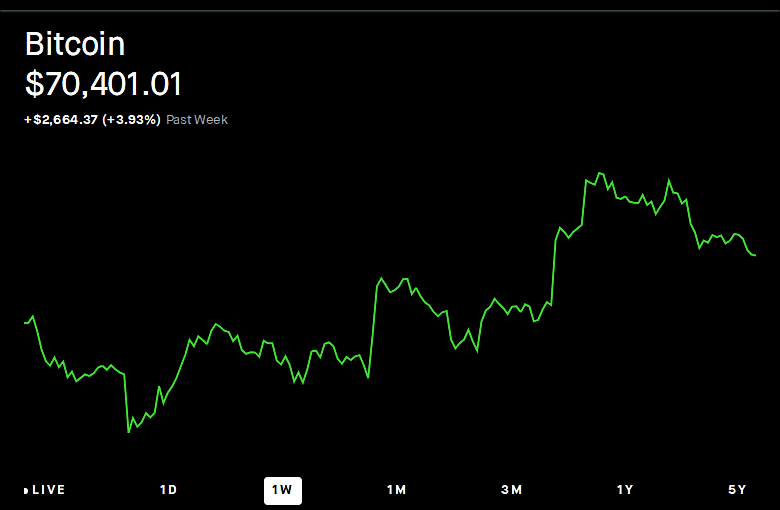The image size is (780, 510).
Task: Switch chart to 1M range
Action: tap(396, 490)
